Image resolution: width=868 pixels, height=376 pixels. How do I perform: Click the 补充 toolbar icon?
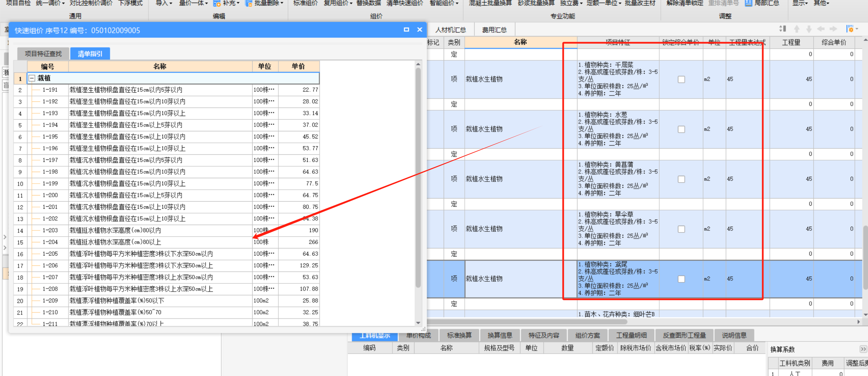217,3
